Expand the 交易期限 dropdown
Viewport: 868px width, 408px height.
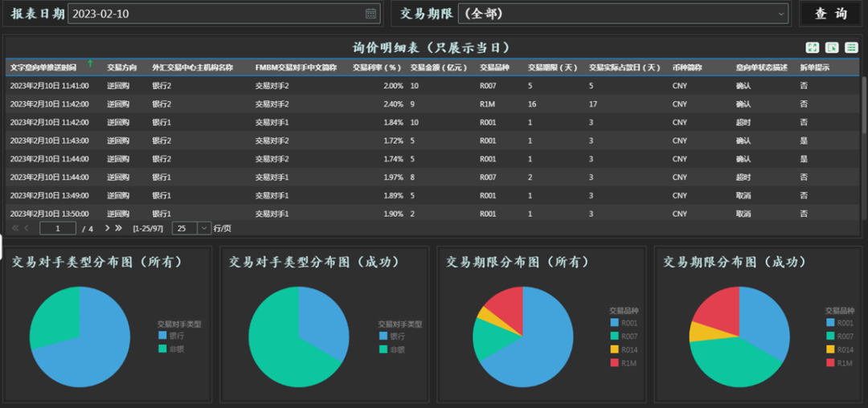pos(782,14)
